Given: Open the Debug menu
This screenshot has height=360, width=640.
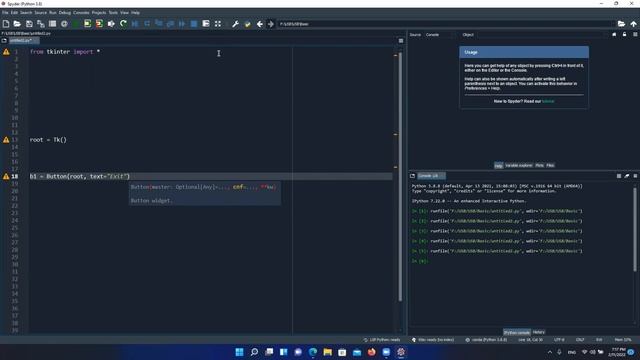Looking at the screenshot, I should pyautogui.click(x=64, y=13).
